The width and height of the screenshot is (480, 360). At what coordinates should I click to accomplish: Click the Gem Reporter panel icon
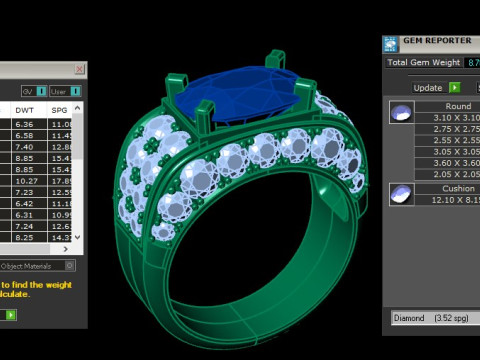tap(390, 44)
